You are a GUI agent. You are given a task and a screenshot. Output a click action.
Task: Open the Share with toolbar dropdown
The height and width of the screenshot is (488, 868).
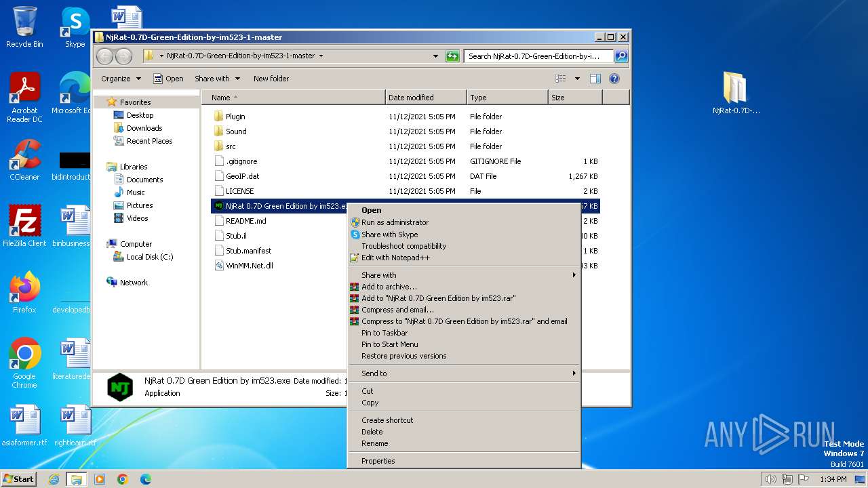(217, 79)
